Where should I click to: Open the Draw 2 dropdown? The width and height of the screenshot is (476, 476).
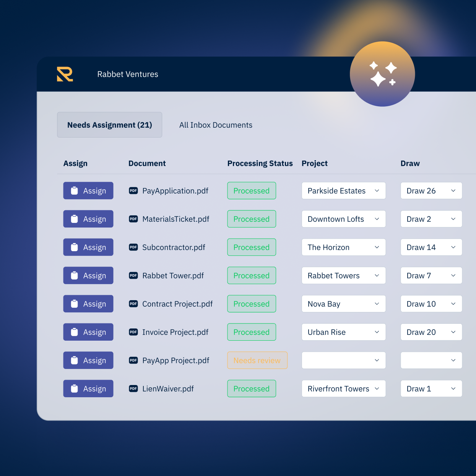coord(431,219)
